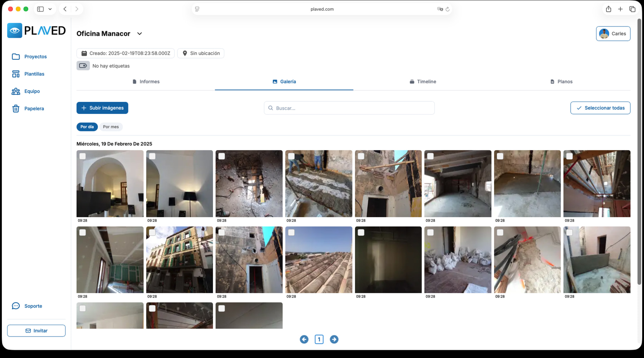The height and width of the screenshot is (358, 644).
Task: Expand the Oficina Manacor project dropdown
Action: coord(140,34)
